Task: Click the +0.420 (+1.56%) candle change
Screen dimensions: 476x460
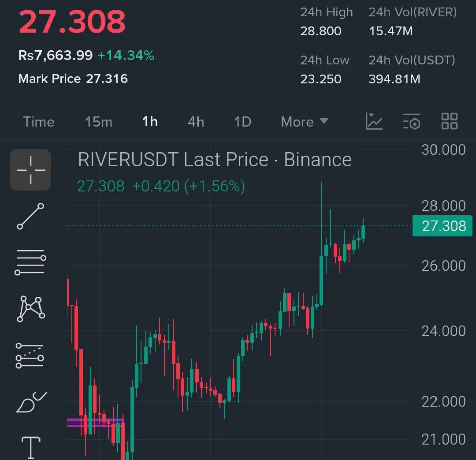Action: (x=189, y=186)
